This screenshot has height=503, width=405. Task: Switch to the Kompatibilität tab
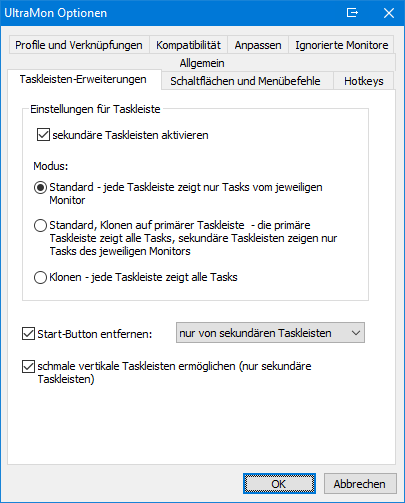188,45
